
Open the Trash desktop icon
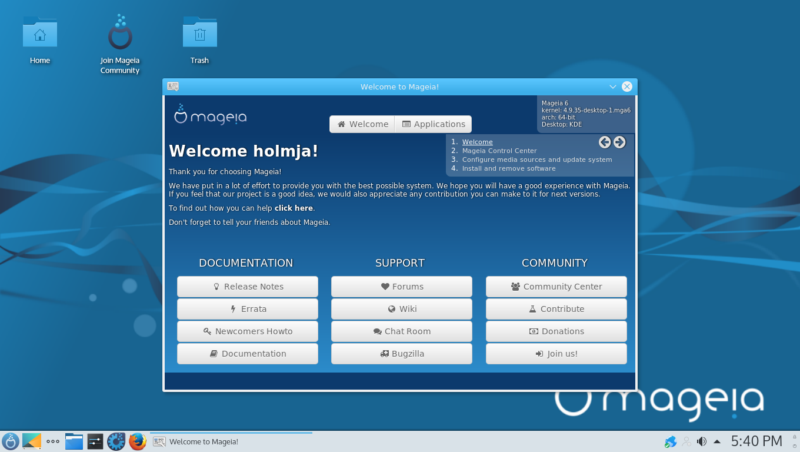tap(199, 40)
